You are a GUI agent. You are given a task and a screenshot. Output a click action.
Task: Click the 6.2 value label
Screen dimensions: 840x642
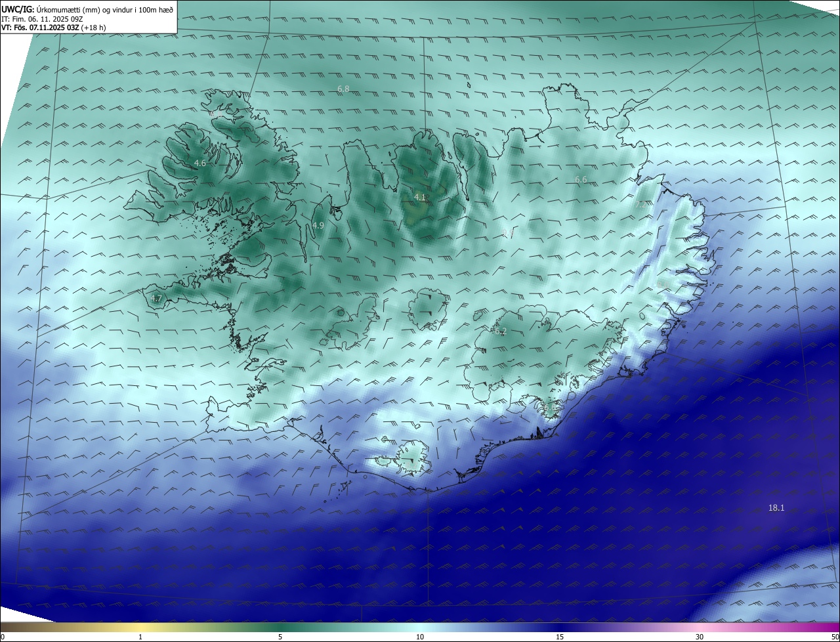pyautogui.click(x=501, y=332)
